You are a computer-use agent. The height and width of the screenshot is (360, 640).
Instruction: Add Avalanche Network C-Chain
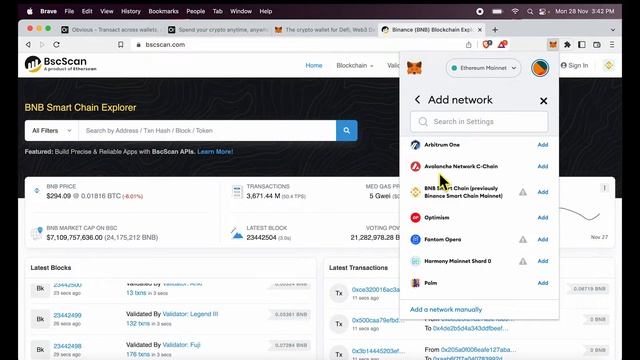(542, 167)
